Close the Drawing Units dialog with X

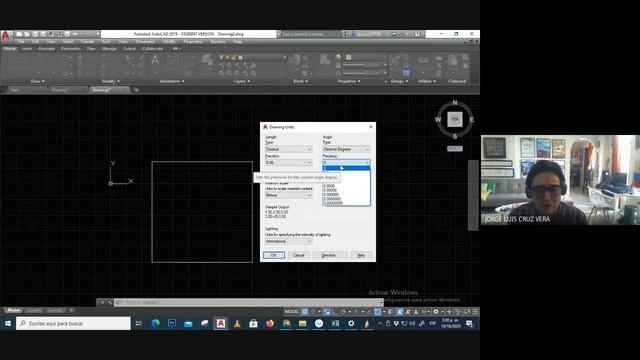pyautogui.click(x=371, y=127)
